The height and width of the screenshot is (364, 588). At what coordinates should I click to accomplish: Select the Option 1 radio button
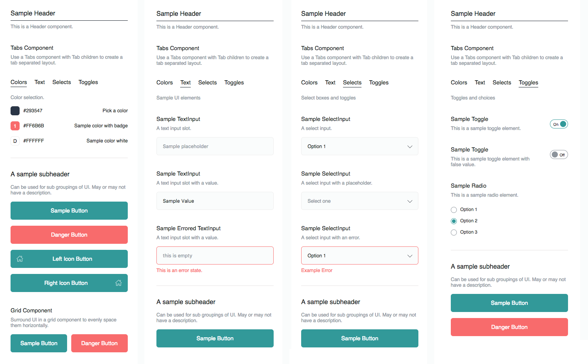click(454, 210)
